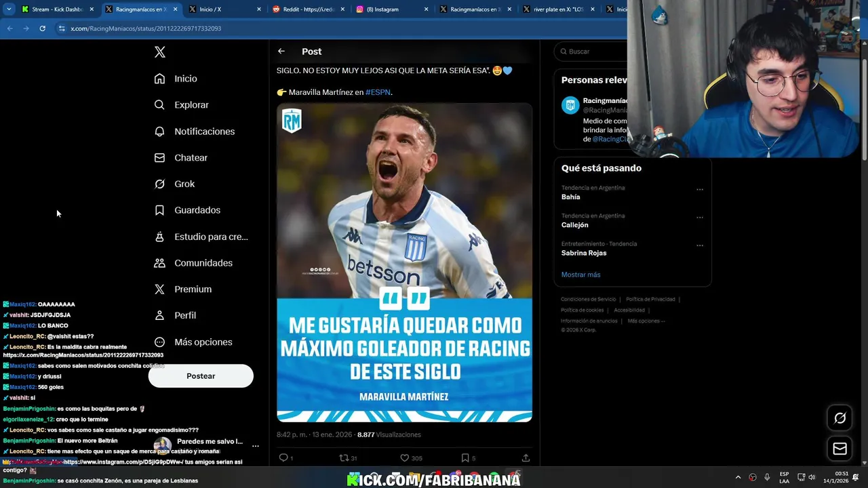Viewport: 868px width, 488px height.
Task: Open more options for Callejón trend
Action: 700,218
